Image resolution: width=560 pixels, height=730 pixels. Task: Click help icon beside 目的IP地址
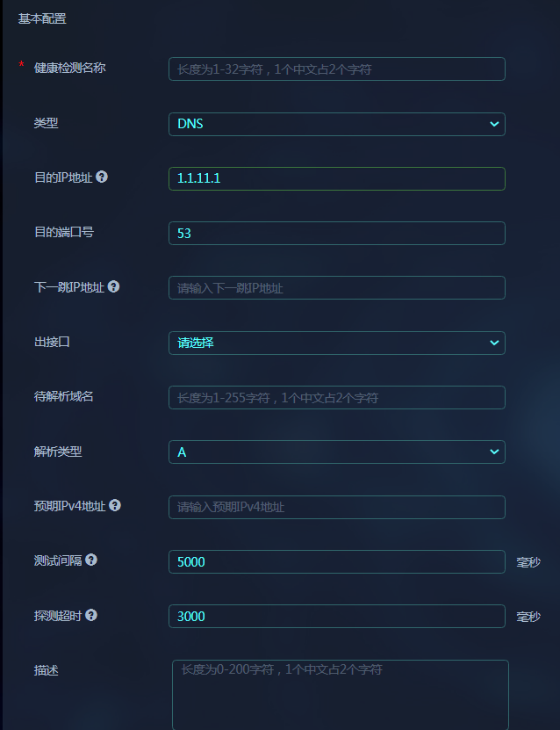tap(102, 177)
